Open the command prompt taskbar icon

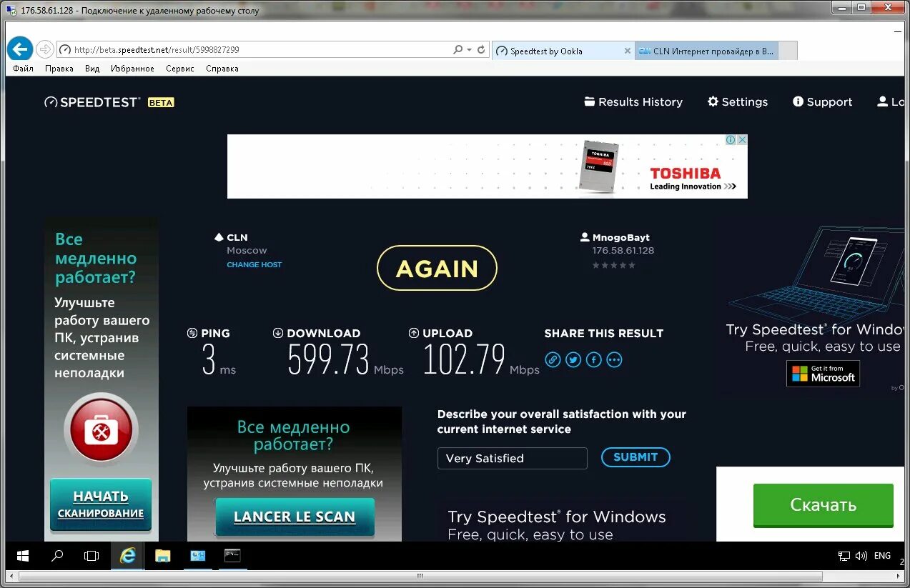[232, 555]
